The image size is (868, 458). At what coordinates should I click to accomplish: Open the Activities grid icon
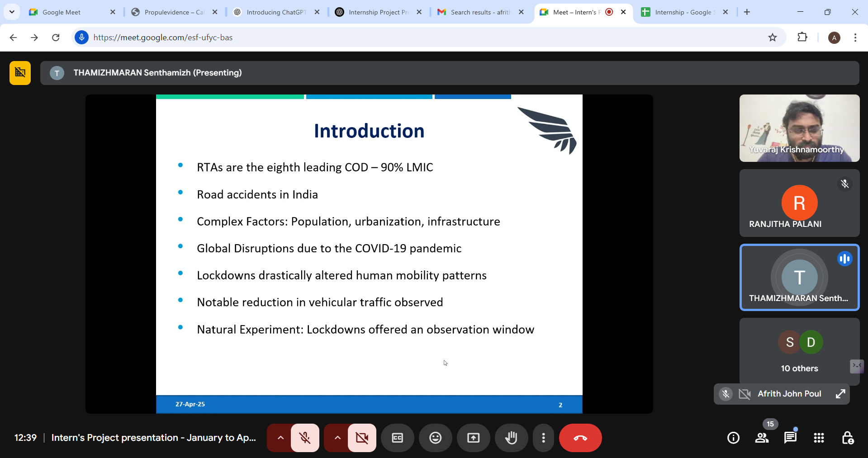[x=819, y=438]
